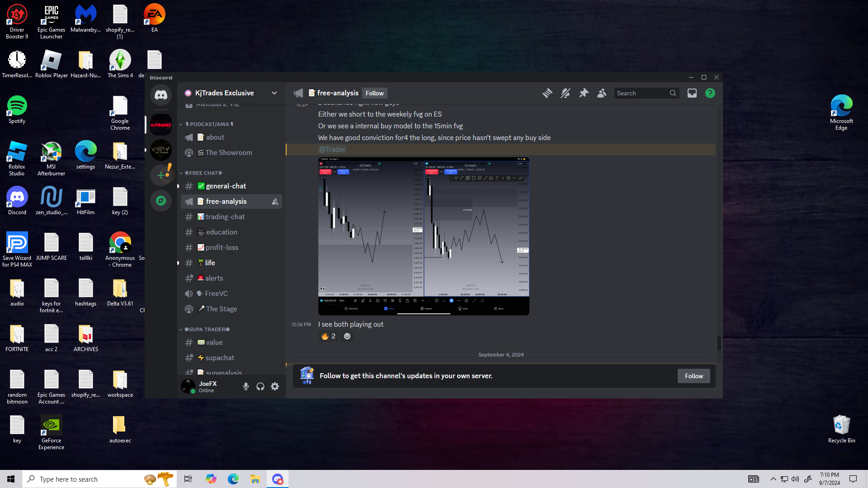The height and width of the screenshot is (488, 868).
Task: Click the notification settings bell icon
Action: pyautogui.click(x=565, y=93)
